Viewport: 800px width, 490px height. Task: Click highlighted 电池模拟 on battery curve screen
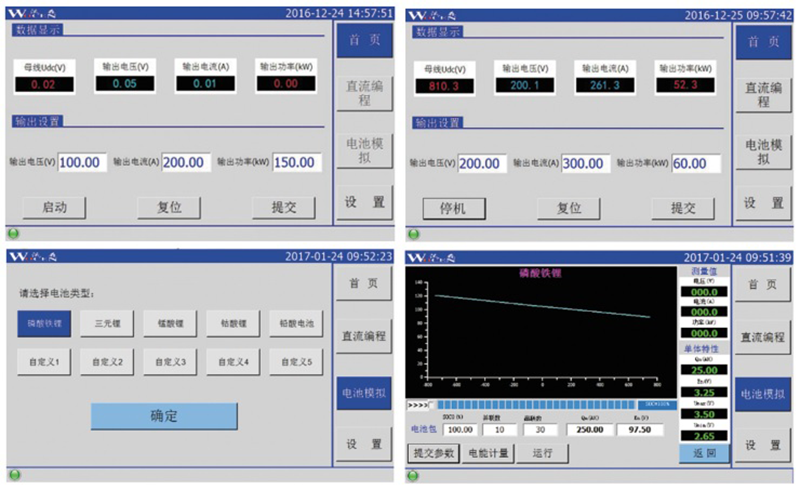click(762, 394)
